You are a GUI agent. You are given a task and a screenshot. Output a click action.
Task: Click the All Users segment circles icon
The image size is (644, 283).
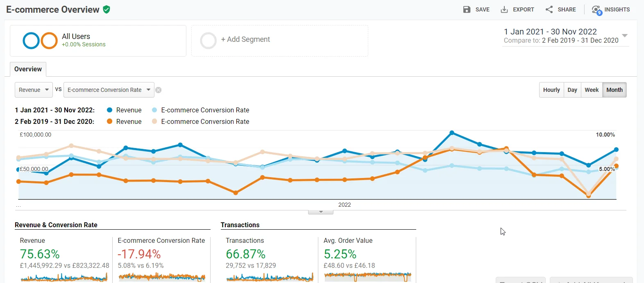click(40, 41)
